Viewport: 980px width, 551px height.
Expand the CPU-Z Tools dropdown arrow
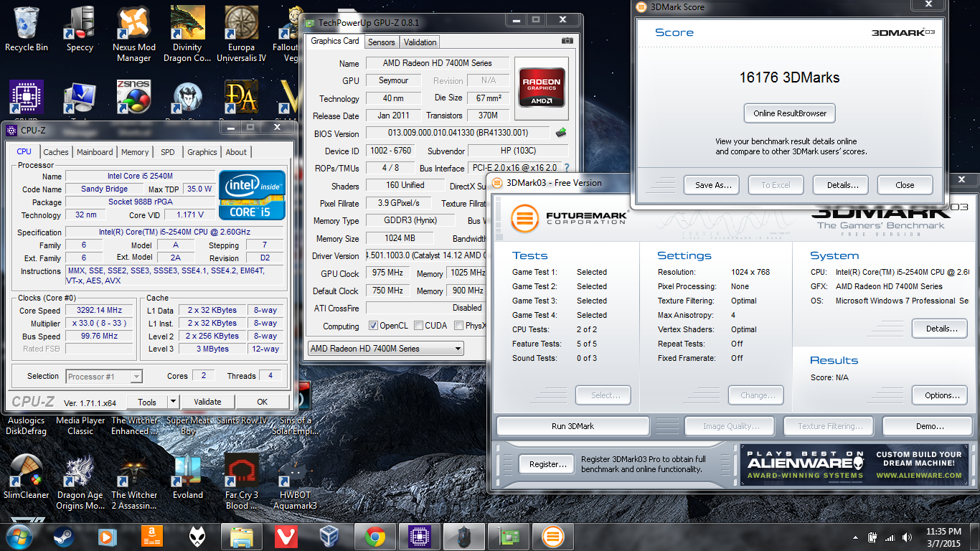(173, 402)
